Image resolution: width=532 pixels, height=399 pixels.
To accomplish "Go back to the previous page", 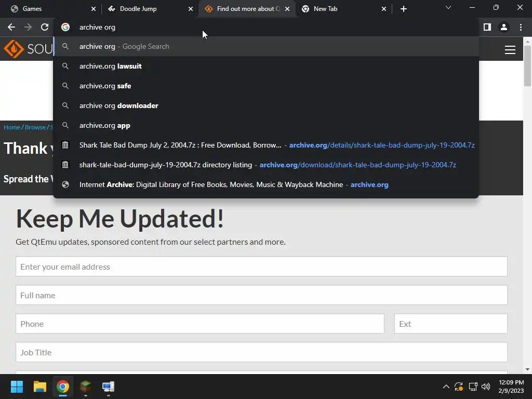I will tap(11, 27).
